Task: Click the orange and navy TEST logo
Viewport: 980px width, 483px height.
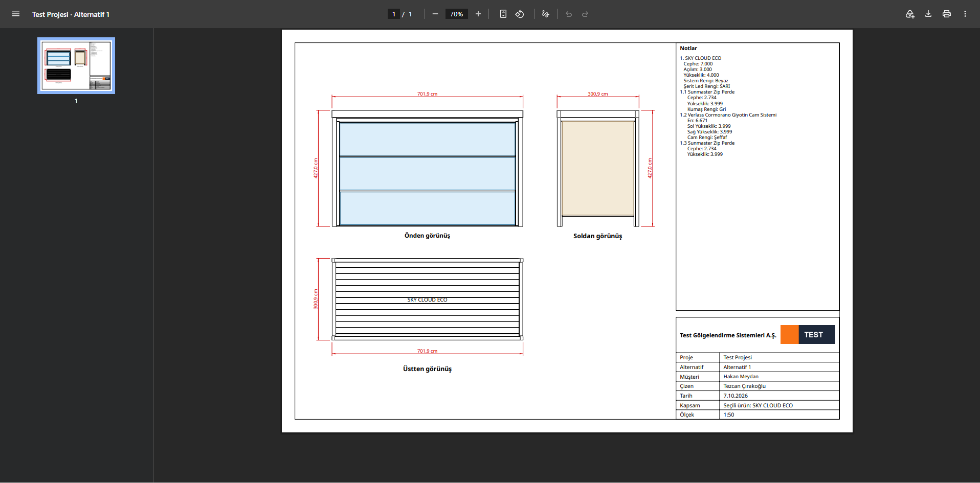Action: pyautogui.click(x=808, y=335)
